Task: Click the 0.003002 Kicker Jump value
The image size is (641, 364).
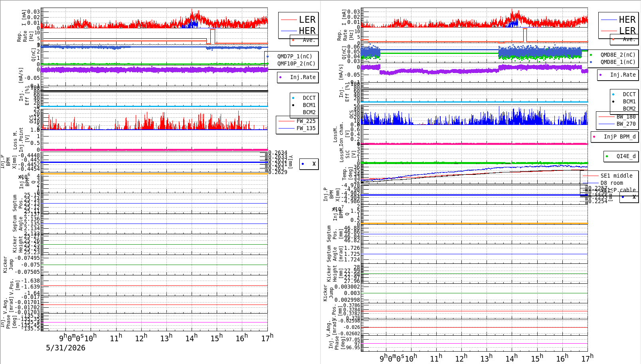Action: point(347,287)
